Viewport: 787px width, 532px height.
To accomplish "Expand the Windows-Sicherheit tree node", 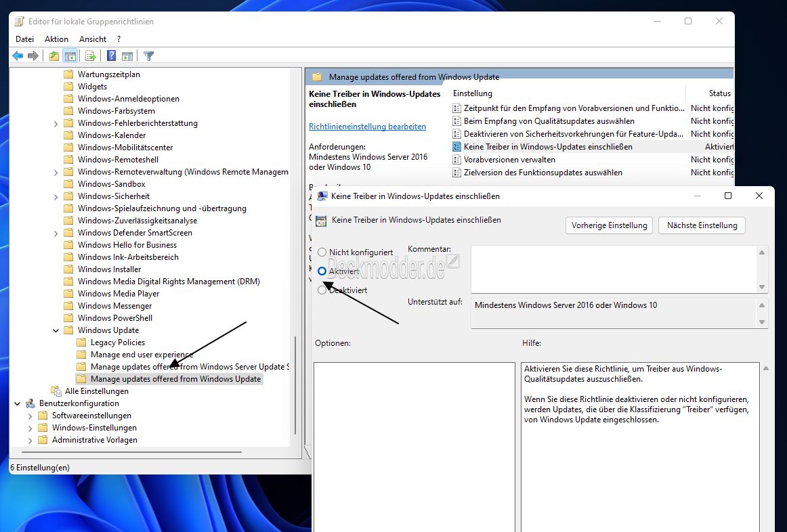I will click(56, 196).
